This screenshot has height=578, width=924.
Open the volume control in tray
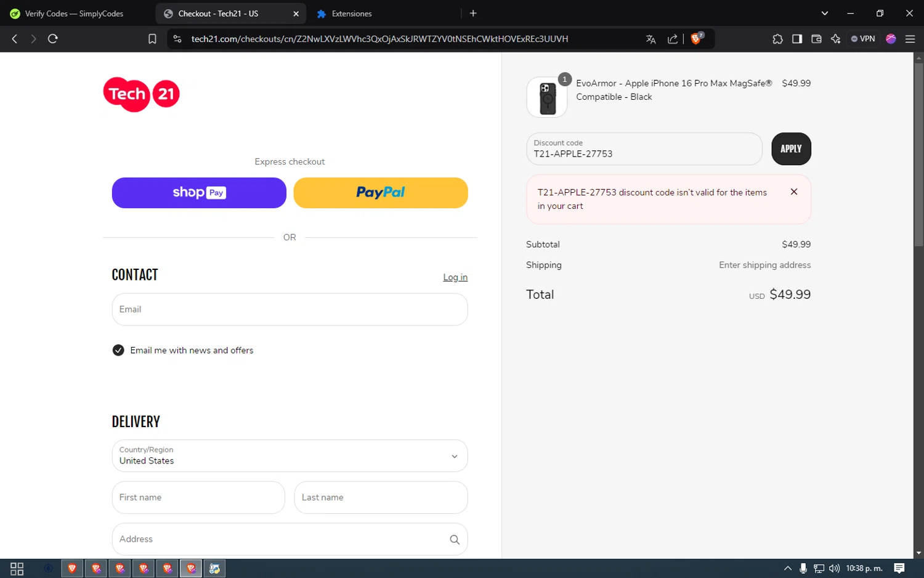pos(834,568)
